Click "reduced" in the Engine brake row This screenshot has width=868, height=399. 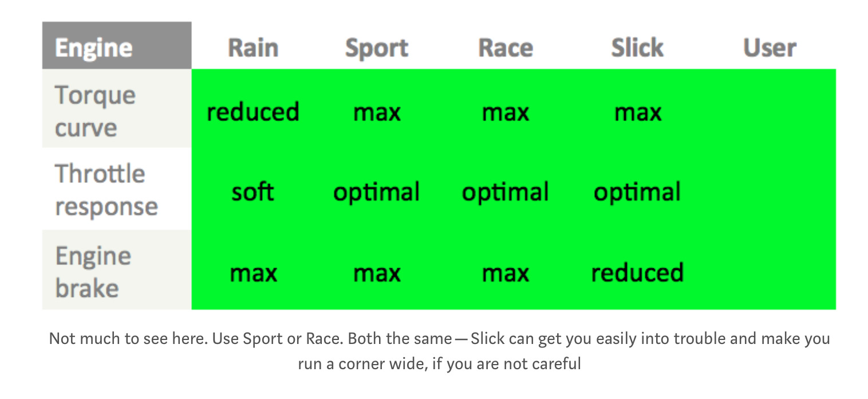[637, 272]
